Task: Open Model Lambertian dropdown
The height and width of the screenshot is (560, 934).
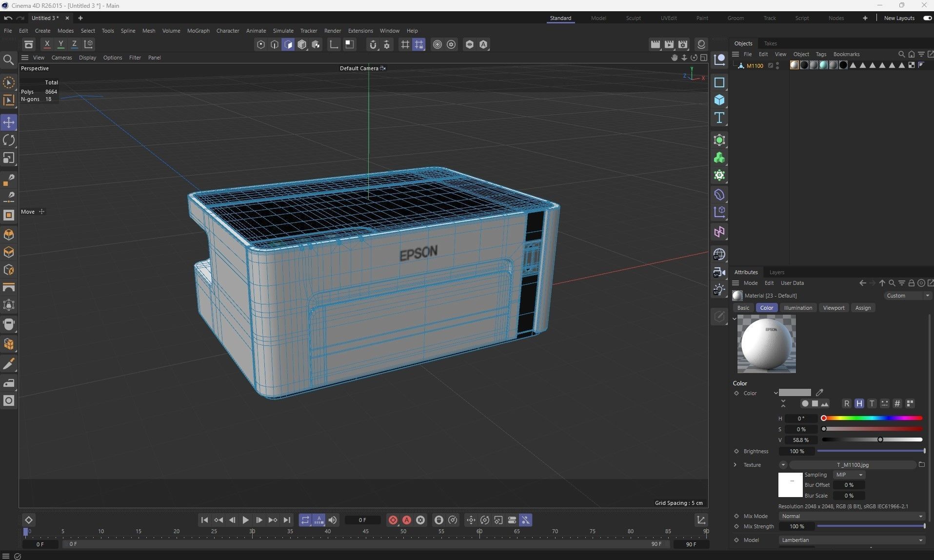Action: point(852,540)
